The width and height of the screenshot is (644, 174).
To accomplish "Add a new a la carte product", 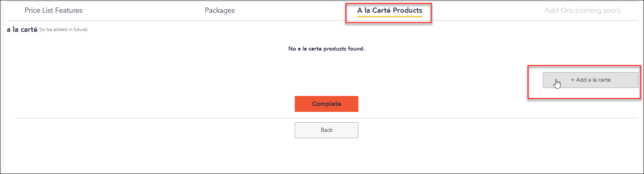I will 590,80.
